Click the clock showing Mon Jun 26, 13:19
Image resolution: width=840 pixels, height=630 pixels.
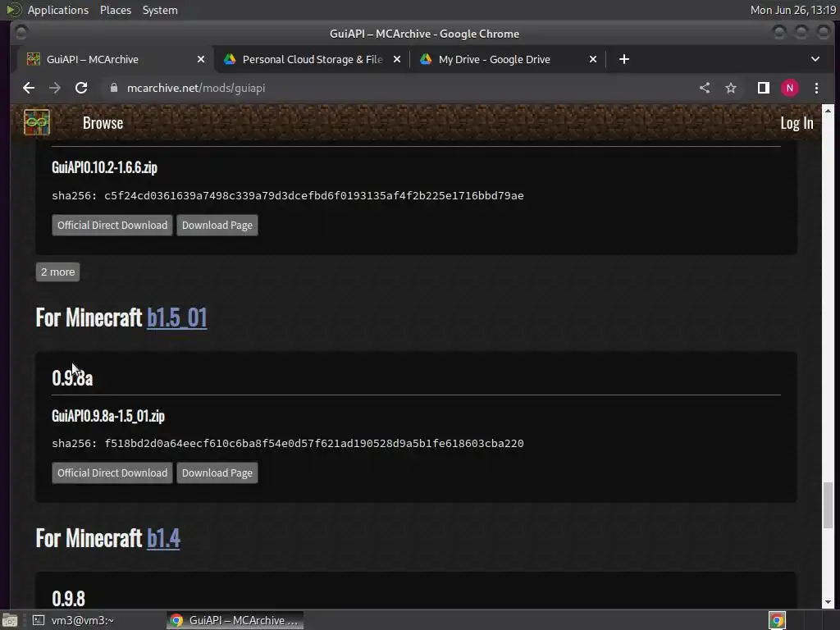pyautogui.click(x=793, y=10)
